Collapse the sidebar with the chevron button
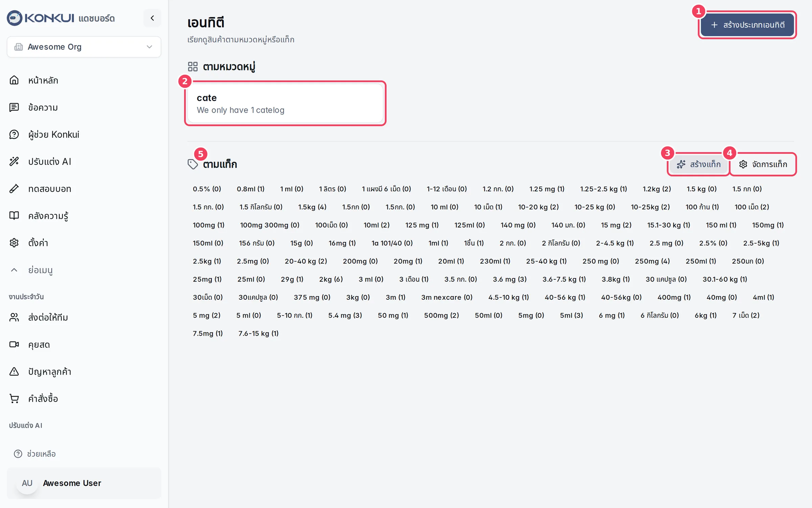 tap(152, 18)
